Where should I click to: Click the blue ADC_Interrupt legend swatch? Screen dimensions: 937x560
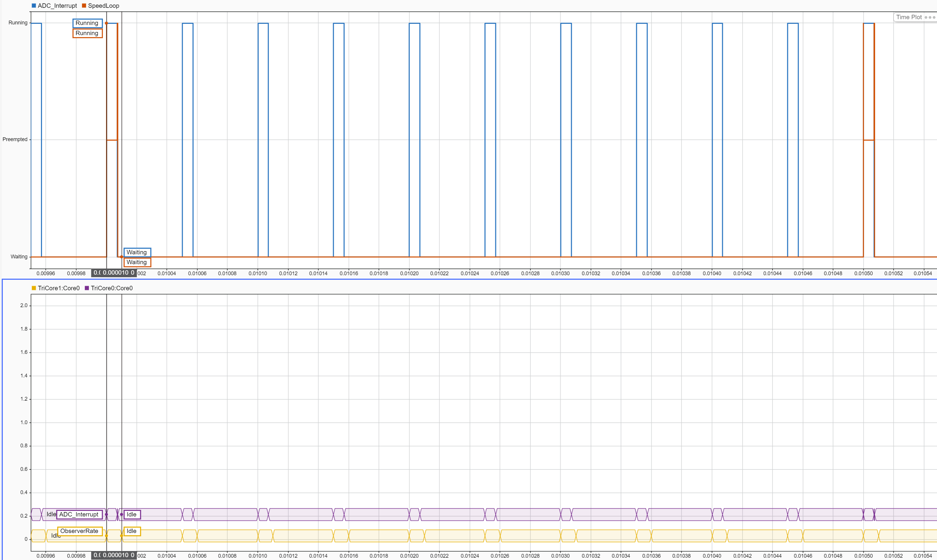point(34,6)
